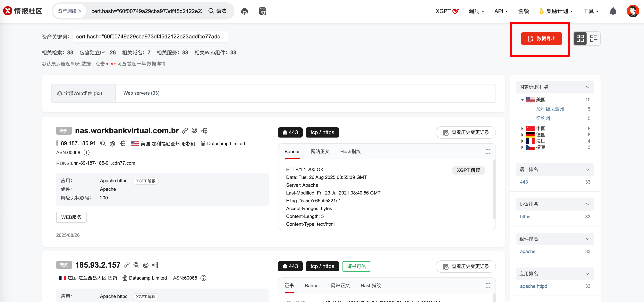Click the cloud upload icon in header
Viewport: 644px width, 302px height.
point(244,11)
